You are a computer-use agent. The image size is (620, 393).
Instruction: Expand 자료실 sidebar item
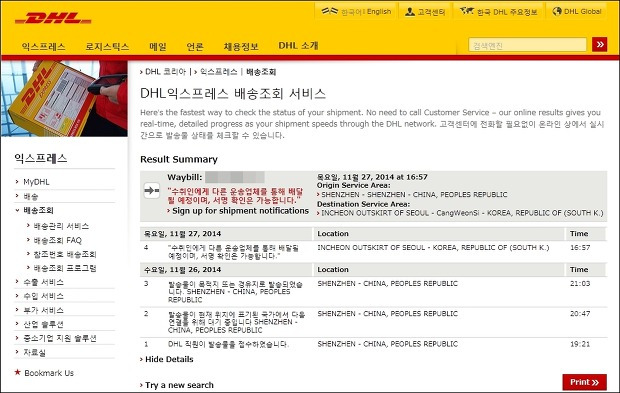[x=34, y=352]
